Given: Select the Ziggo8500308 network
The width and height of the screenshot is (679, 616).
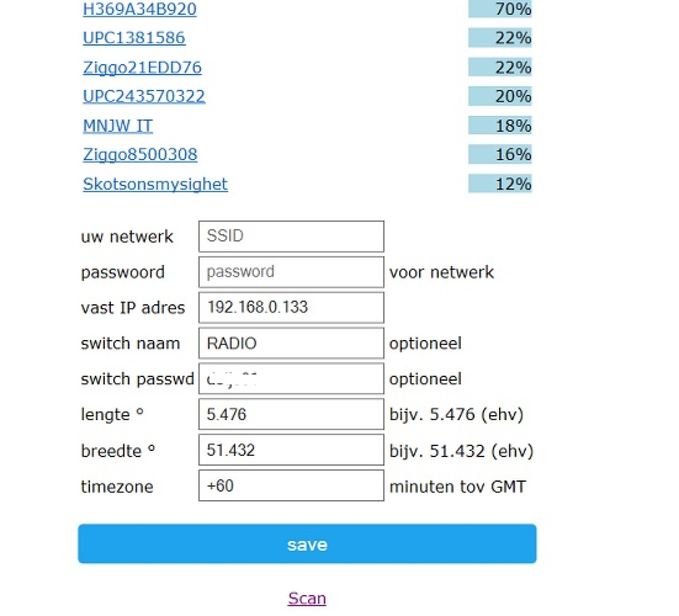Looking at the screenshot, I should [x=140, y=155].
